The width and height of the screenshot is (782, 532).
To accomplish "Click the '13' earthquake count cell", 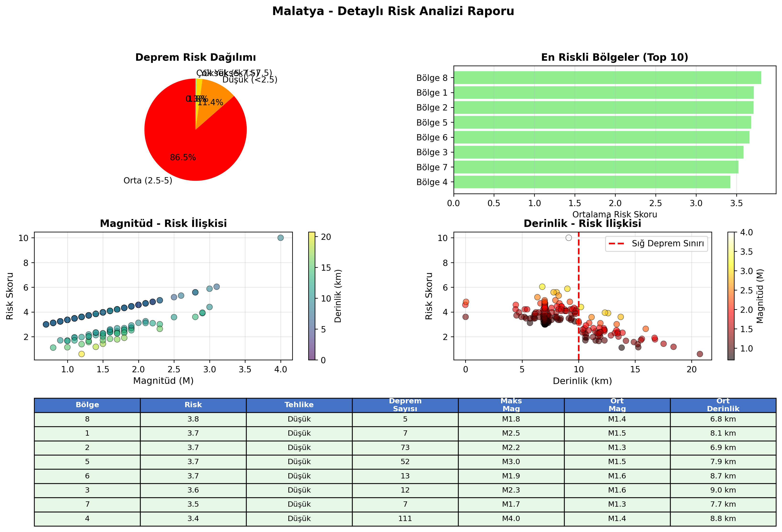I will click(x=405, y=476).
